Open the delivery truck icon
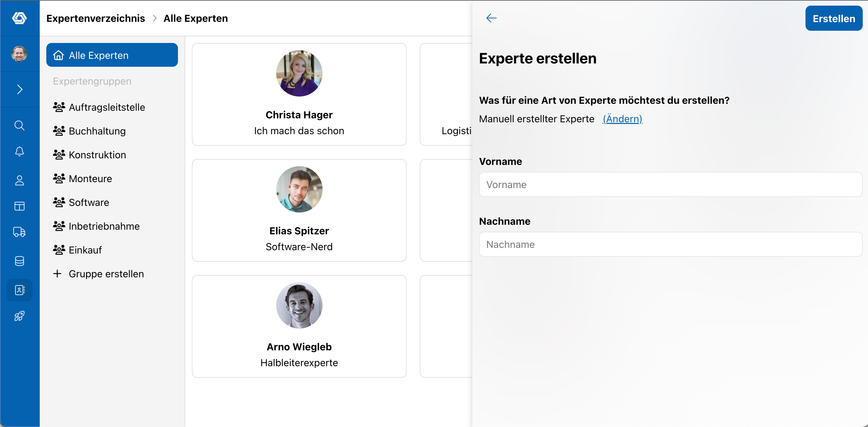The height and width of the screenshot is (427, 868). point(20,232)
